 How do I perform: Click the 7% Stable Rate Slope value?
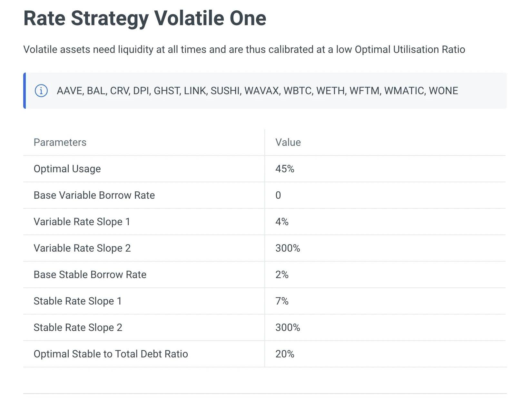coord(282,301)
